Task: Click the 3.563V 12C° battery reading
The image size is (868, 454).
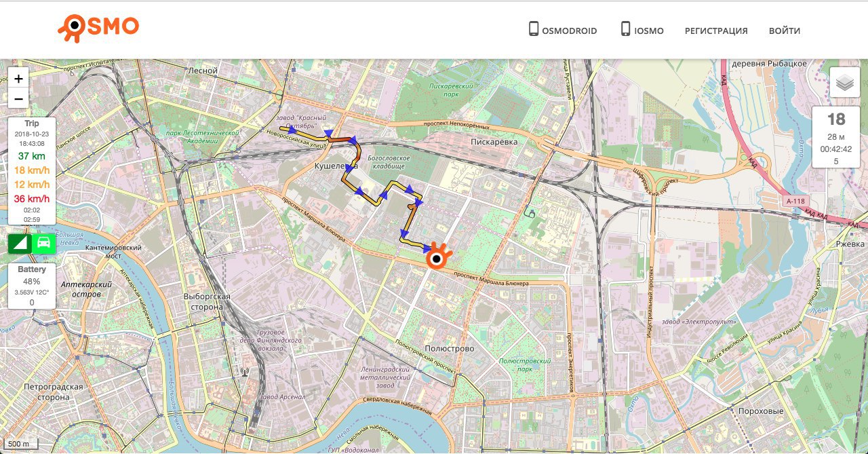Action: [32, 292]
